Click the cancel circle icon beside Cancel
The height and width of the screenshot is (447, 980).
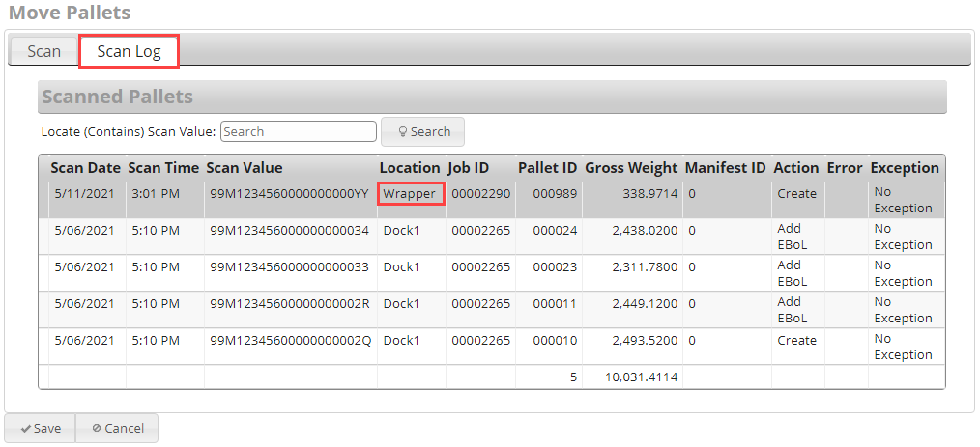97,429
